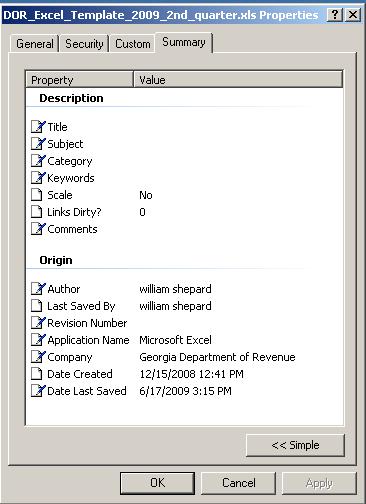Click Last Saved By value william shepard
The height and width of the screenshot is (504, 366).
pyautogui.click(x=175, y=306)
